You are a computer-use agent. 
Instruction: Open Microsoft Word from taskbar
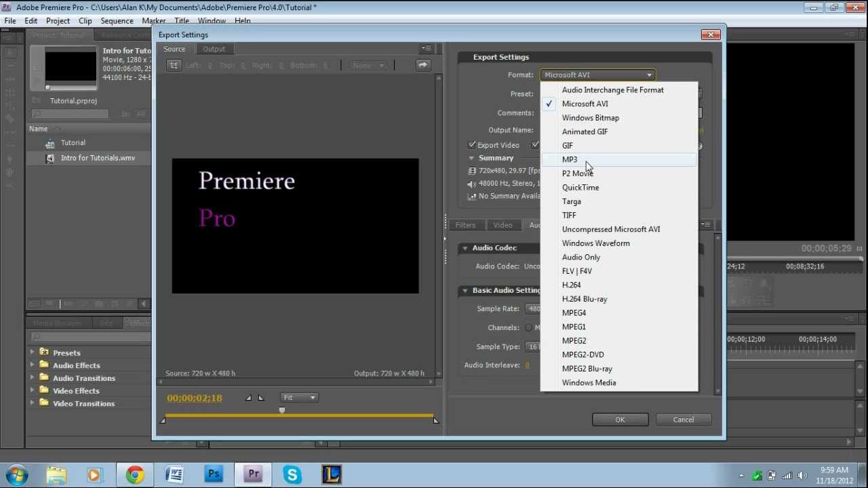coord(174,474)
